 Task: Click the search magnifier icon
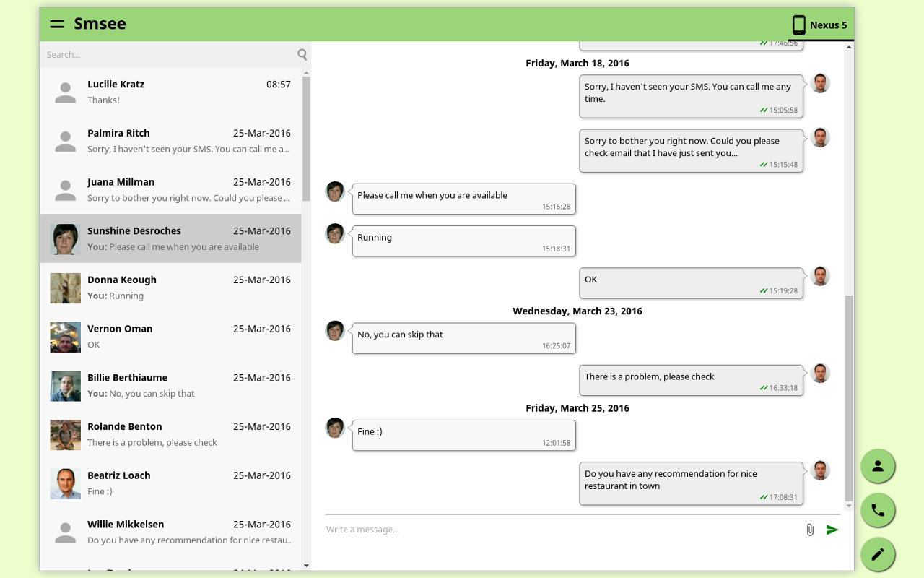pos(302,54)
